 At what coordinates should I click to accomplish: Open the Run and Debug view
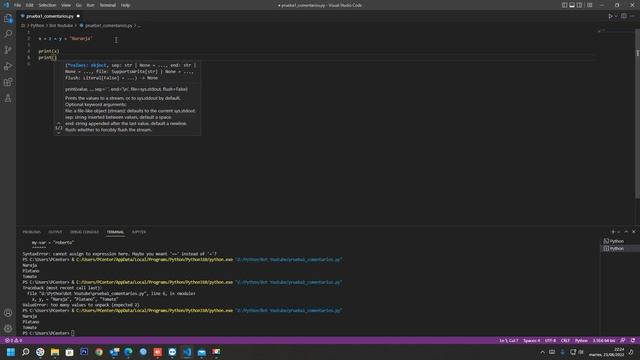coord(8,66)
